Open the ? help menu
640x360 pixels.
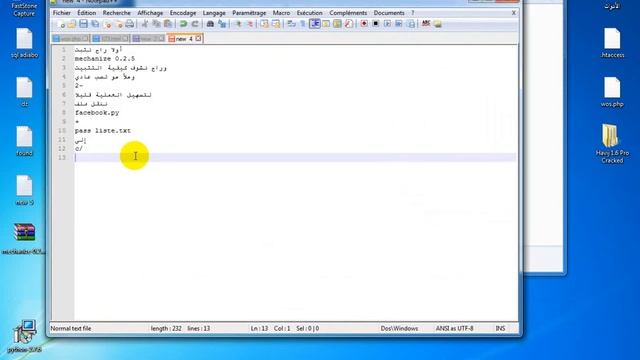(x=413, y=13)
